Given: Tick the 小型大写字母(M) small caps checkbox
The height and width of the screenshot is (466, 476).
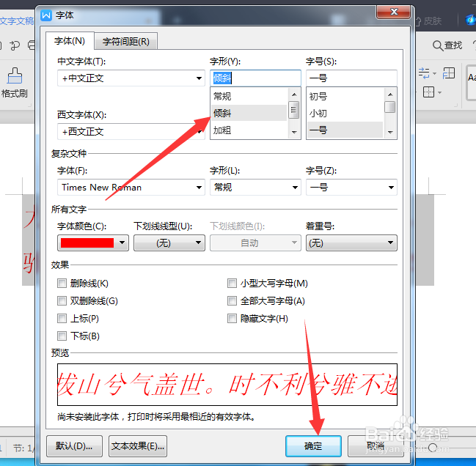Looking at the screenshot, I should pos(232,284).
